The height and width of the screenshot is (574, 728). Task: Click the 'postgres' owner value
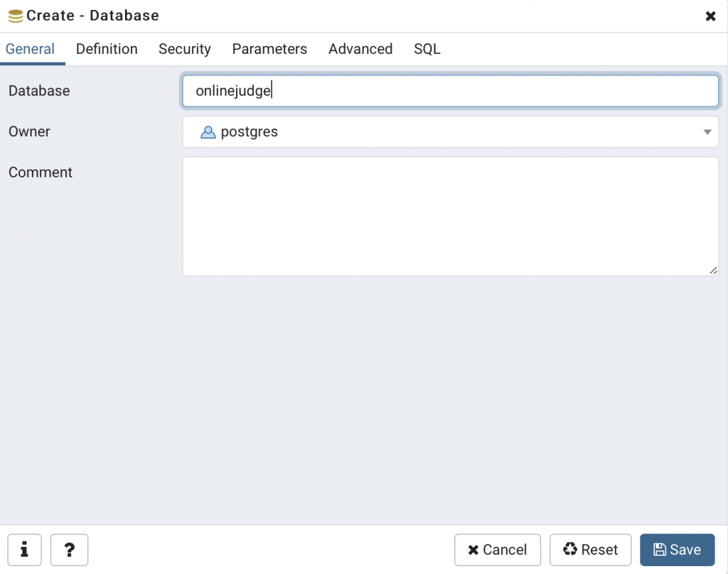click(x=250, y=132)
